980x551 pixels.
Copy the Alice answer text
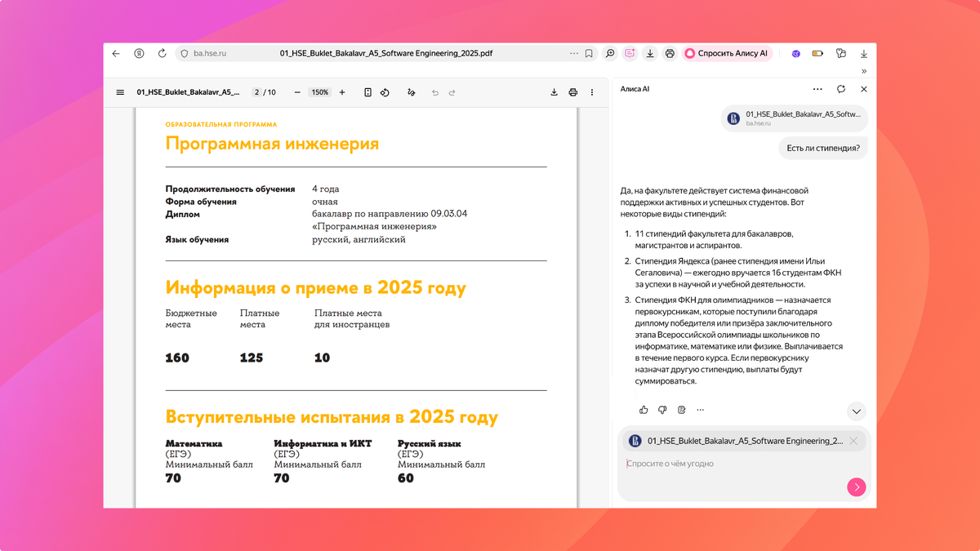tap(681, 410)
